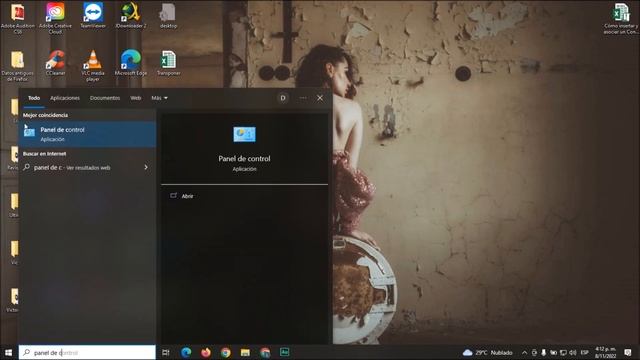Open the clock and date flyout
Viewport: 640px width, 360px height.
click(606, 352)
